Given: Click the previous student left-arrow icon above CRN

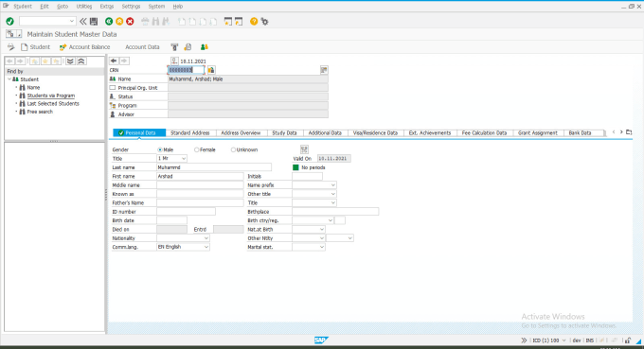Looking at the screenshot, I should point(114,61).
